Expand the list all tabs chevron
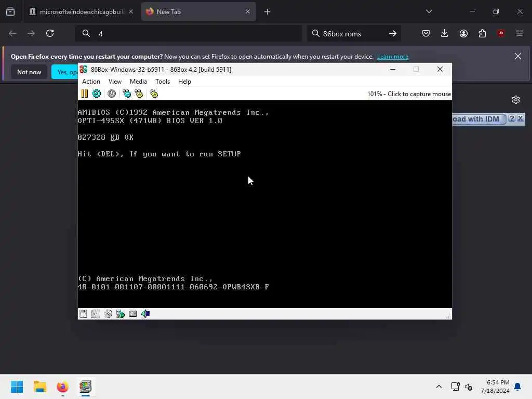Viewport: 532px width, 399px height. (x=429, y=11)
